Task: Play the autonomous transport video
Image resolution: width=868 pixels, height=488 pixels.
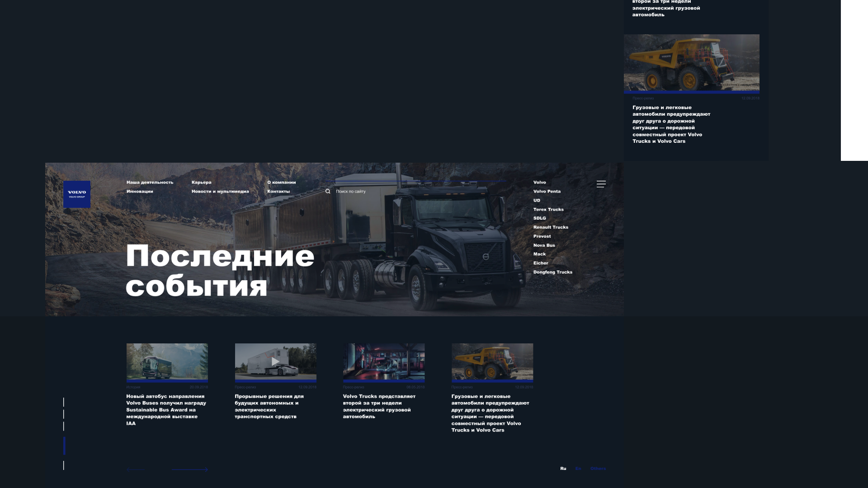Action: (275, 361)
